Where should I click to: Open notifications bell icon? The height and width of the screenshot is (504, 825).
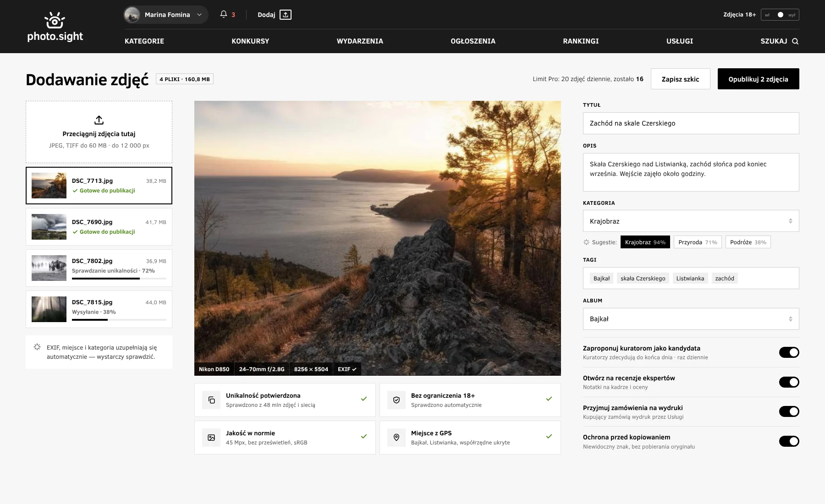click(x=224, y=14)
